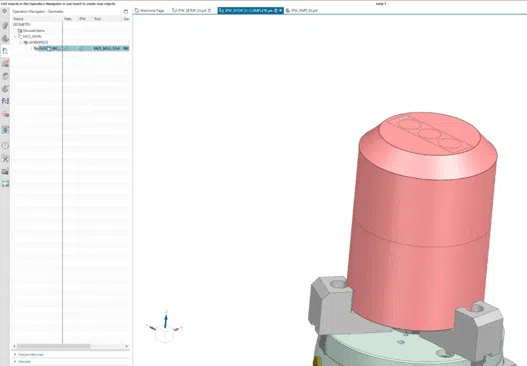This screenshot has width=527, height=366.
Task: Switch to the IPW_PART_02.prt tab
Action: (x=301, y=11)
